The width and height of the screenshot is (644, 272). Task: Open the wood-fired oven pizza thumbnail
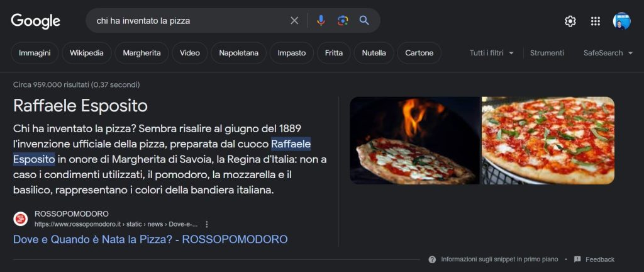point(414,140)
